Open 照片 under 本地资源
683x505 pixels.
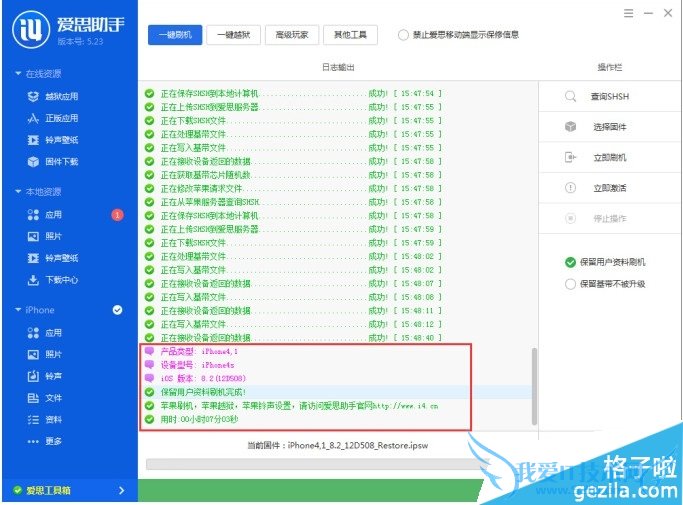click(x=45, y=237)
